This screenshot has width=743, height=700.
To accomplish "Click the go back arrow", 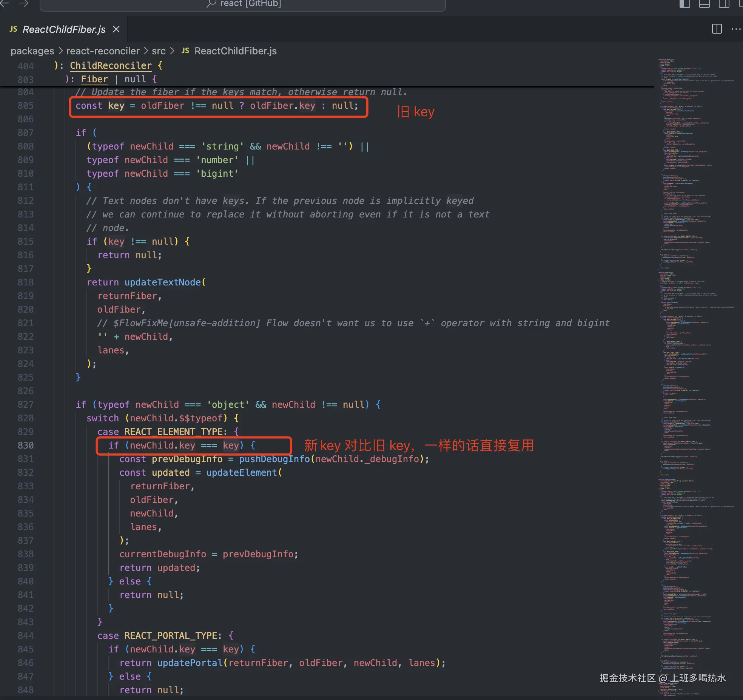I will click(5, 4).
